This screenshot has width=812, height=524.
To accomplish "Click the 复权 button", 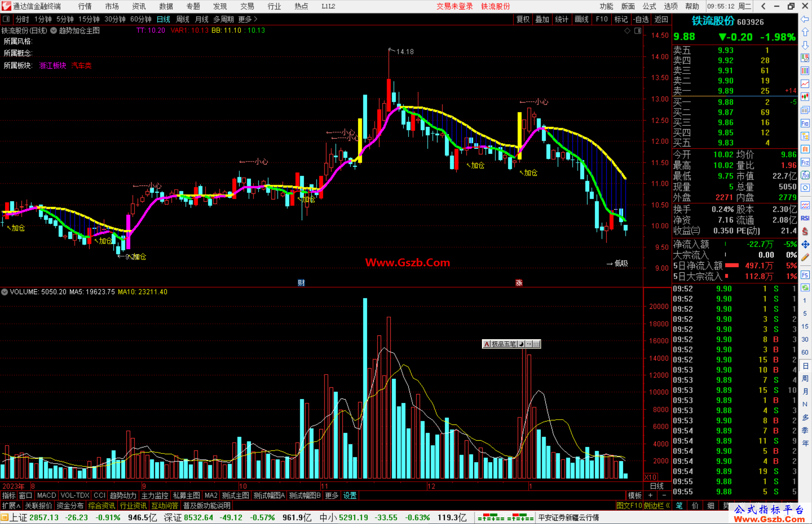I will click(x=523, y=19).
